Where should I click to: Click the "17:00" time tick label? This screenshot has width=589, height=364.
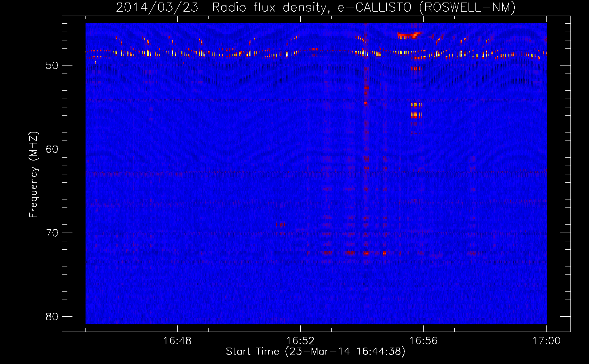pos(546,341)
